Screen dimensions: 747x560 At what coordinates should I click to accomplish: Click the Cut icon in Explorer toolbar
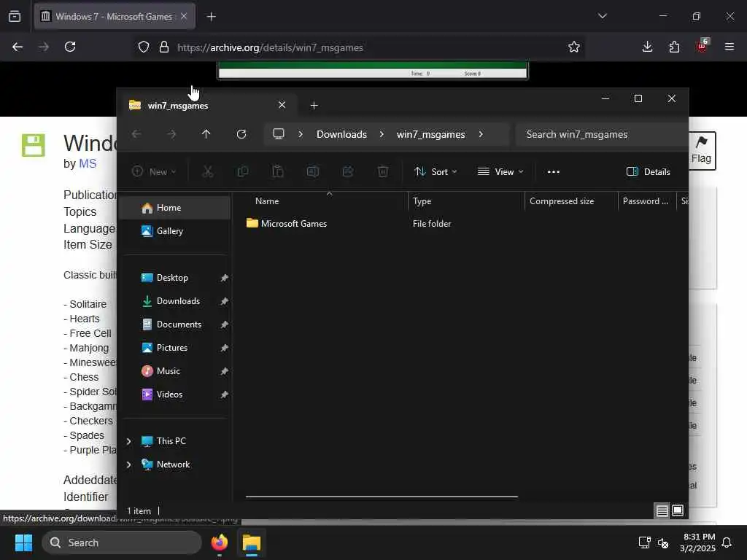coord(208,171)
